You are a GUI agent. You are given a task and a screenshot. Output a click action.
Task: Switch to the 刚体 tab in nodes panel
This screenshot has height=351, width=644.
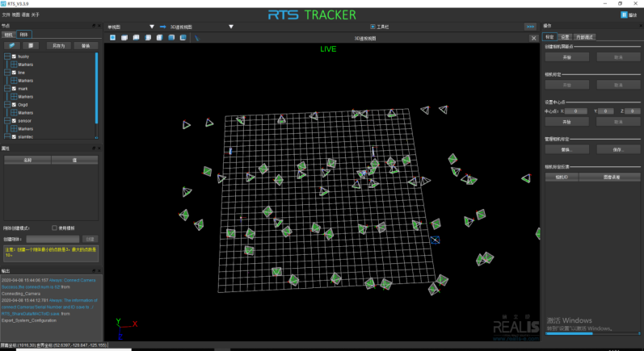[23, 35]
